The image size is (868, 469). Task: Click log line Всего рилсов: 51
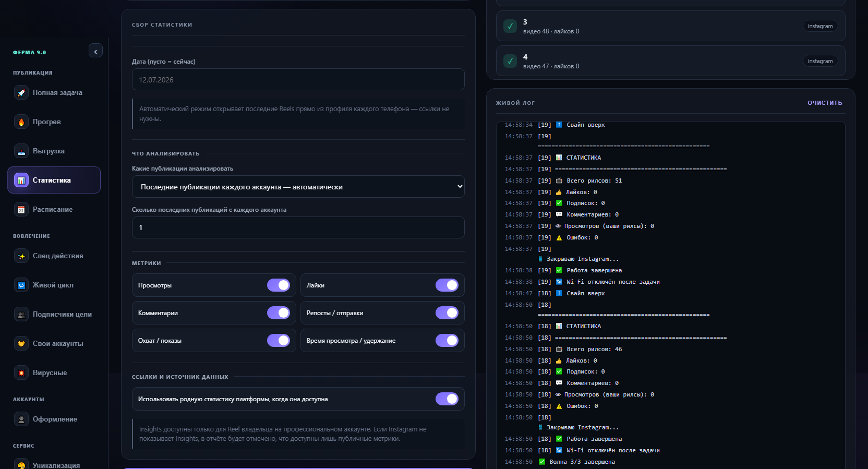pyautogui.click(x=594, y=181)
